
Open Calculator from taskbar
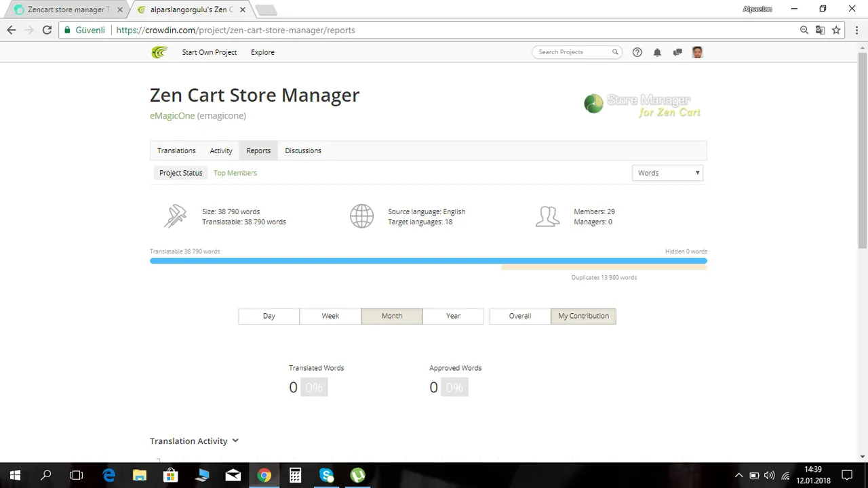[295, 475]
